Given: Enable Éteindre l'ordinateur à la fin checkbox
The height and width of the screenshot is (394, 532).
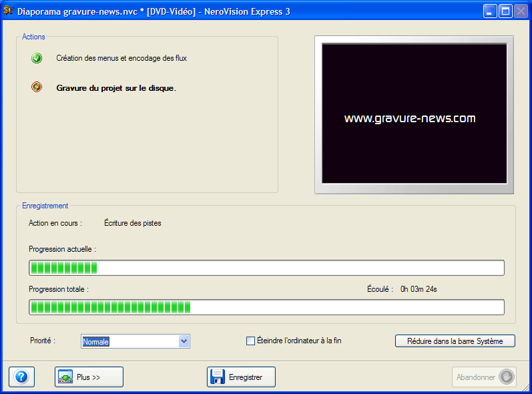Looking at the screenshot, I should [250, 341].
